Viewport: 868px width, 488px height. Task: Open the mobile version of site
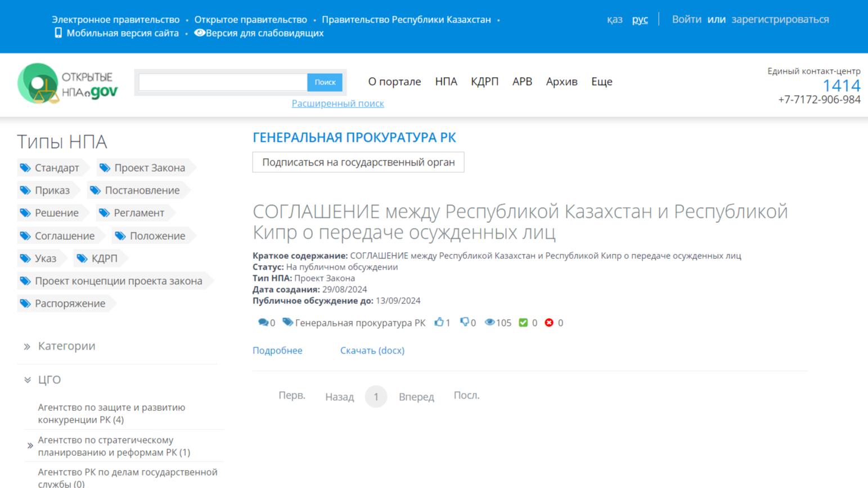pyautogui.click(x=122, y=33)
